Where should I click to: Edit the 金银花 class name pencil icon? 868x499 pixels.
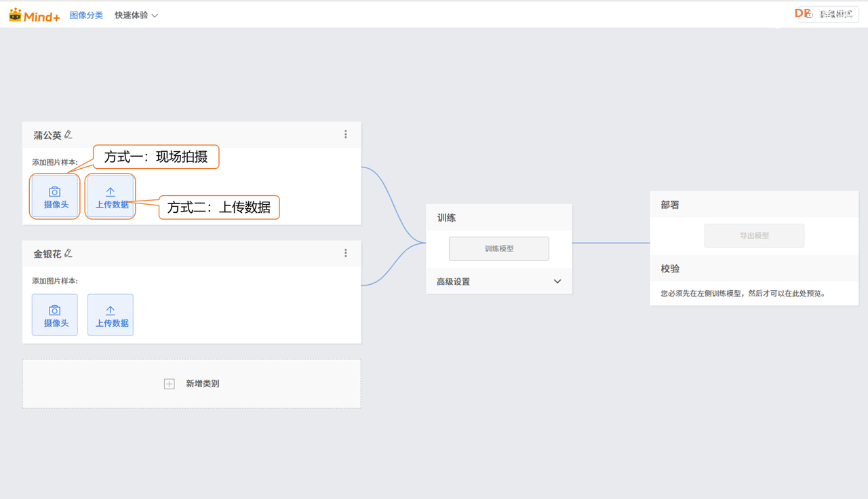point(68,254)
